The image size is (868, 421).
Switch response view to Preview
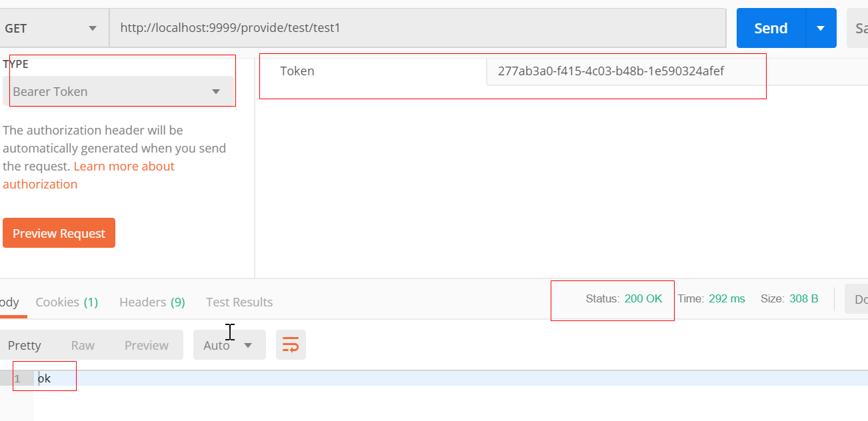pos(146,344)
